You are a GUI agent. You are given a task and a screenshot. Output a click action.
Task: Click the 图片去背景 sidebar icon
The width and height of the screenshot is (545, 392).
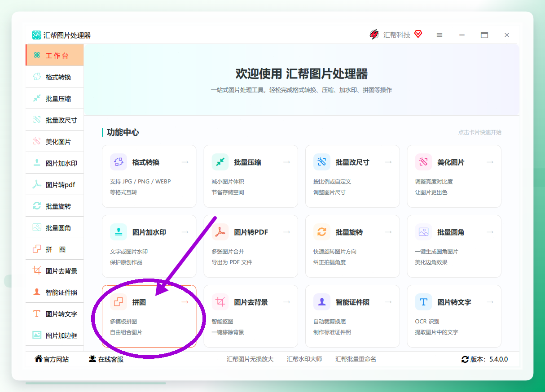37,270
